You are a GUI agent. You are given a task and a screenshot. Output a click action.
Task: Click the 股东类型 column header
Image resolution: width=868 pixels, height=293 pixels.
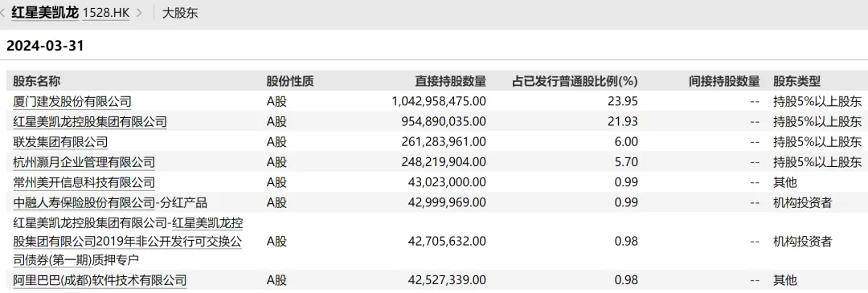coord(796,82)
